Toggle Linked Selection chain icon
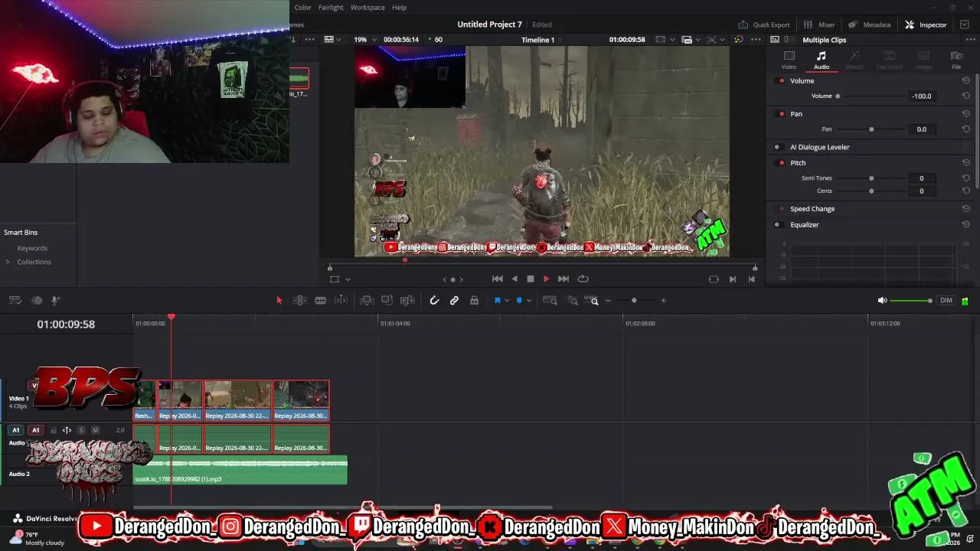The image size is (980, 551). pyautogui.click(x=454, y=301)
